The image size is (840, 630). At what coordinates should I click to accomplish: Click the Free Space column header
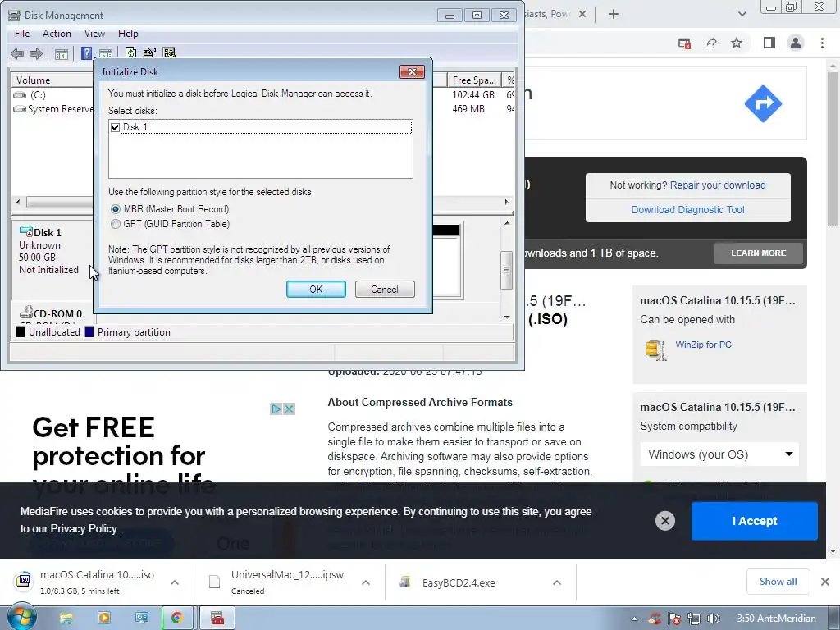click(474, 80)
